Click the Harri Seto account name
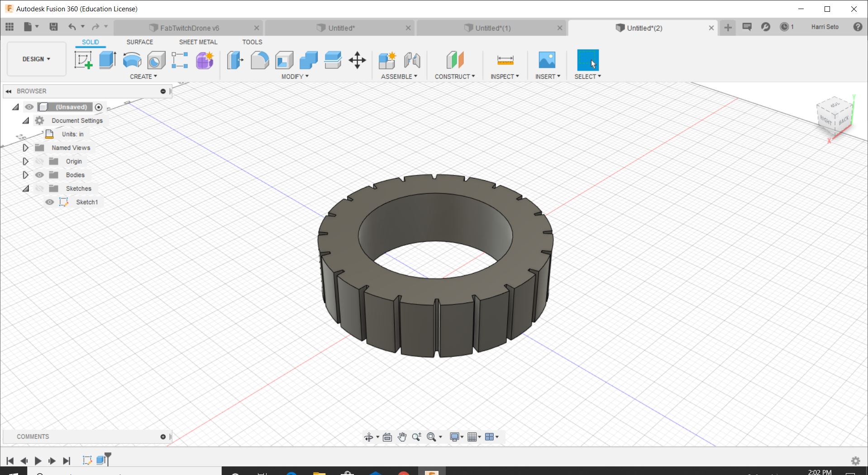This screenshot has height=475, width=868. click(825, 27)
